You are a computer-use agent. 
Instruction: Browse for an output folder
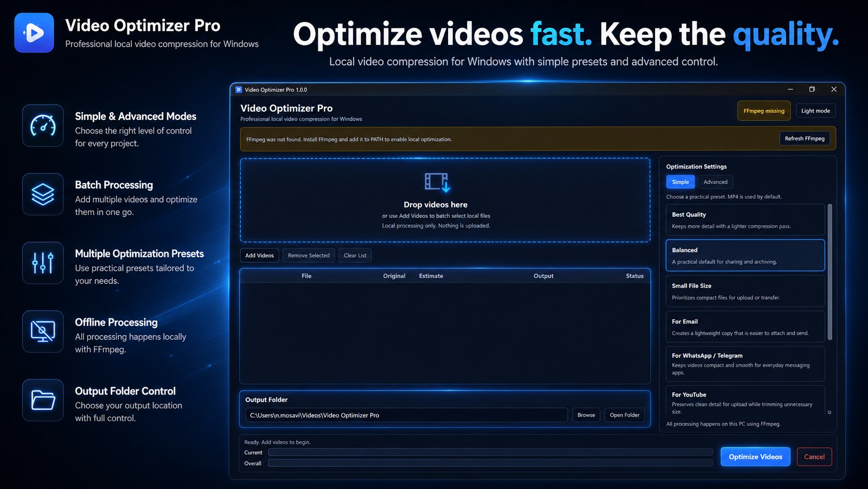pos(586,415)
